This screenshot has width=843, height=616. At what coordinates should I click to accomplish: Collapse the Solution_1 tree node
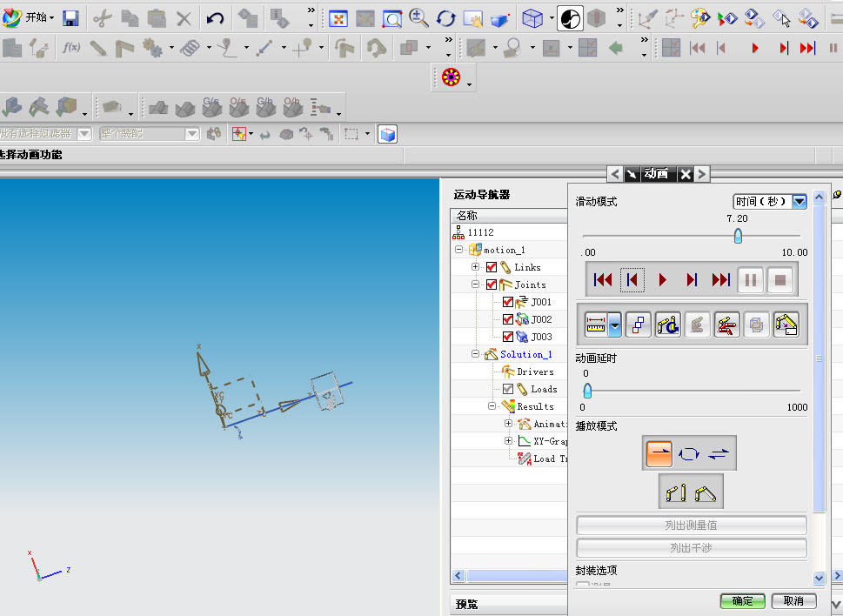475,354
